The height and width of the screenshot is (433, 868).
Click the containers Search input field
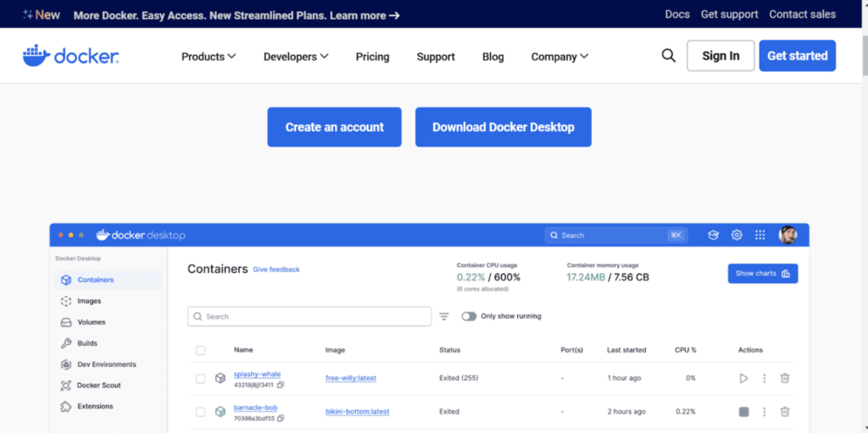(x=309, y=316)
